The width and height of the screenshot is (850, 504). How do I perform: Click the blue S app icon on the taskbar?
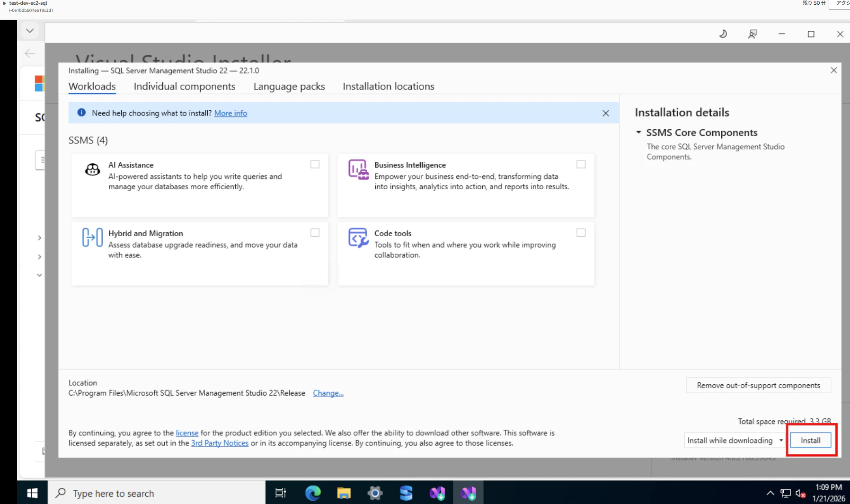click(x=406, y=493)
